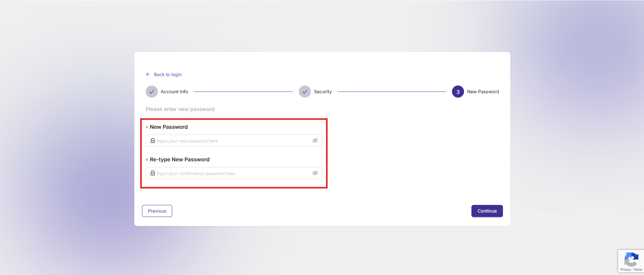Focus the Re-type New Password input field

[x=232, y=173]
